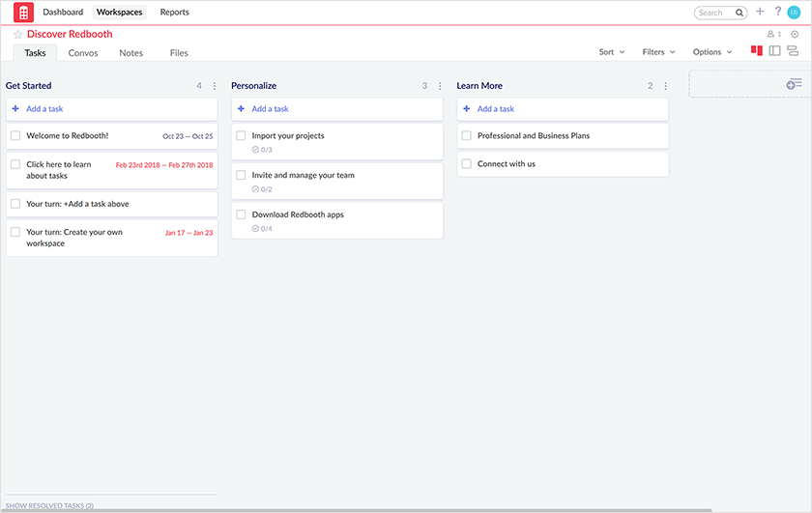Click the Jan 17 – Jan 23 date
812x513 pixels.
tap(189, 233)
